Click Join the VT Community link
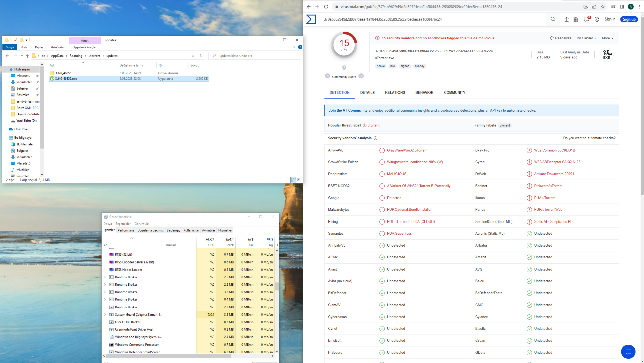Viewport: 644px width, 363px height. (348, 110)
